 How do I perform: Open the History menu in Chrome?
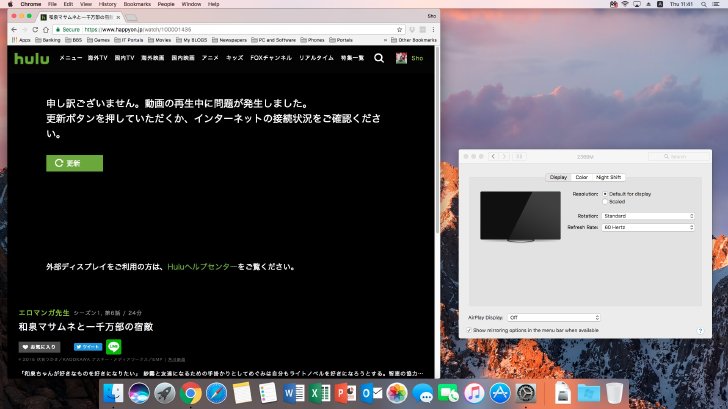tap(107, 4)
